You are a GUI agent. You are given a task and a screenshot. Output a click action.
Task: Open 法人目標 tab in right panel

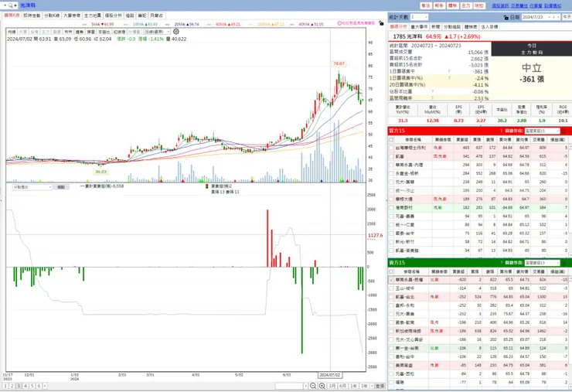pos(489,26)
